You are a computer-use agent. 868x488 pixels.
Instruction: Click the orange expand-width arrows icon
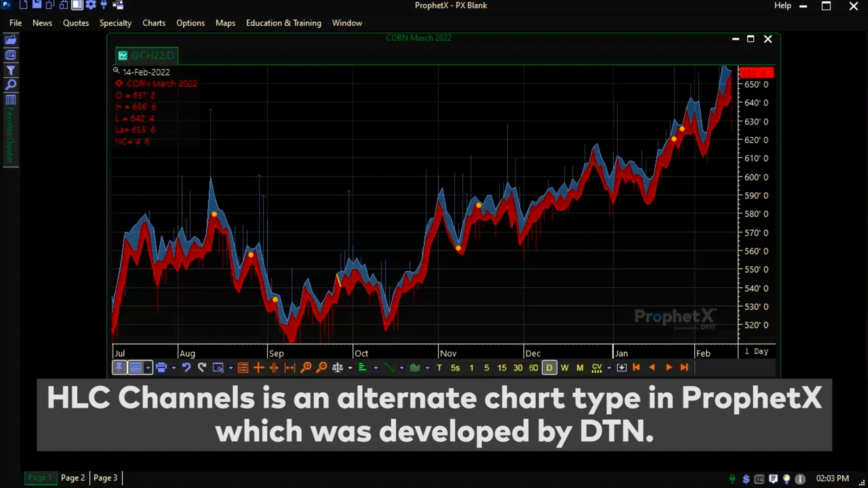(290, 368)
